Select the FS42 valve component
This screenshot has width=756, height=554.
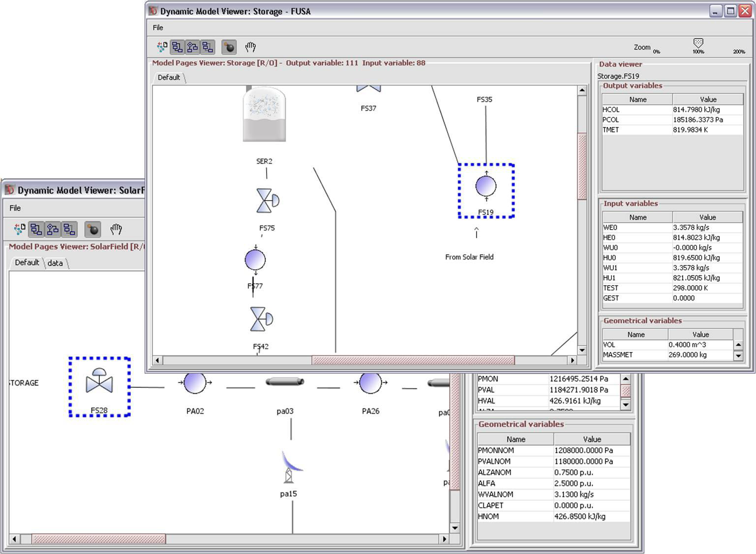coord(261,319)
